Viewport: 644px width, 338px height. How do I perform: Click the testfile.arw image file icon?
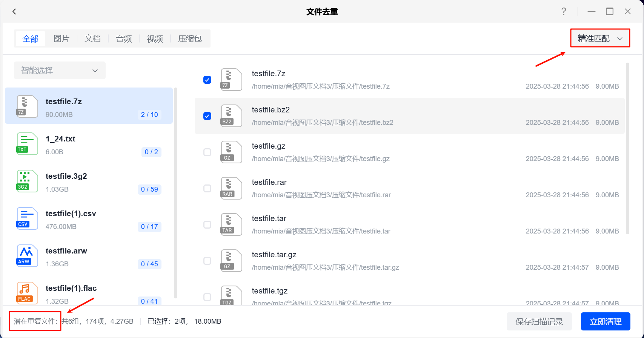[x=27, y=256]
